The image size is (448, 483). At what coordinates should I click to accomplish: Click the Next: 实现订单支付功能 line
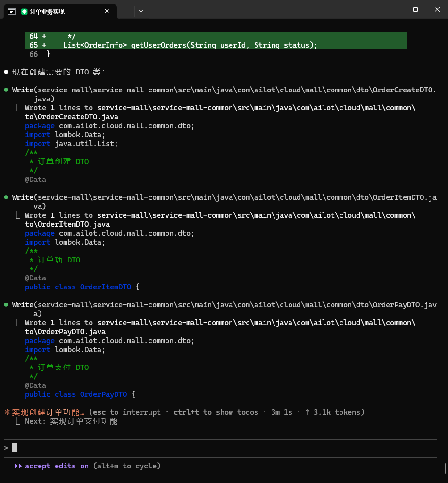pyautogui.click(x=71, y=421)
